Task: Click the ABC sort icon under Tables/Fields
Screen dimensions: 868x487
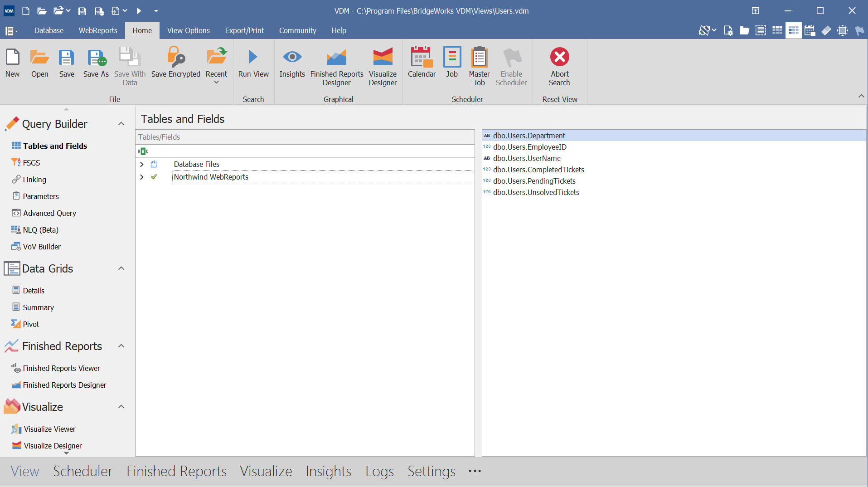Action: [x=143, y=151]
